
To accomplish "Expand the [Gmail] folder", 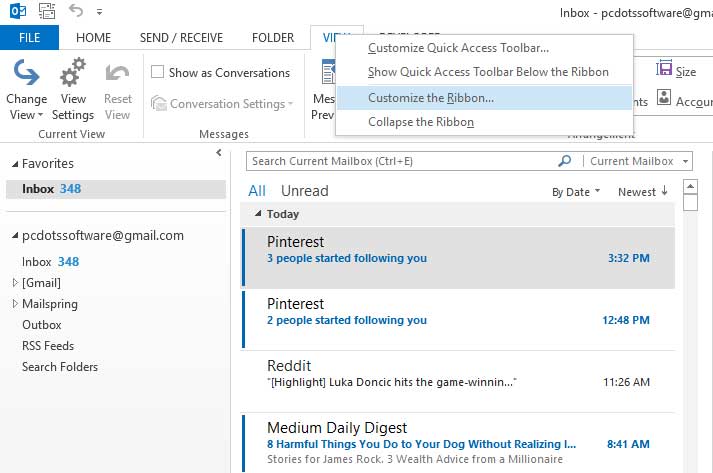I will [x=15, y=283].
